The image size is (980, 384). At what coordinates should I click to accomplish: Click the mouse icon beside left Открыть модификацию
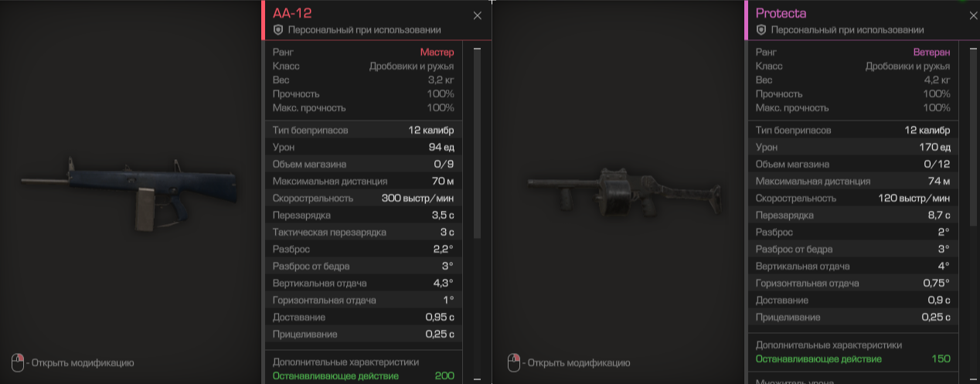coord(17,362)
